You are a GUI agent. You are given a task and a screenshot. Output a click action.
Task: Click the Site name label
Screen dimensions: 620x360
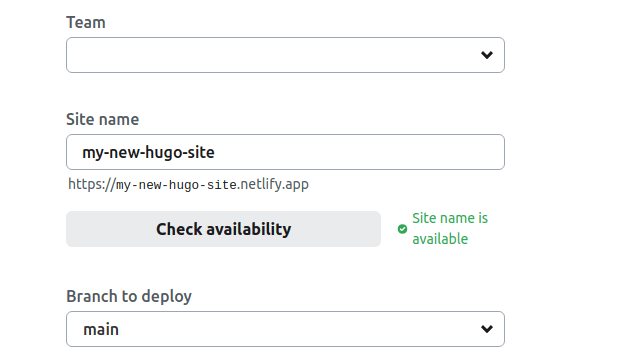coord(102,119)
